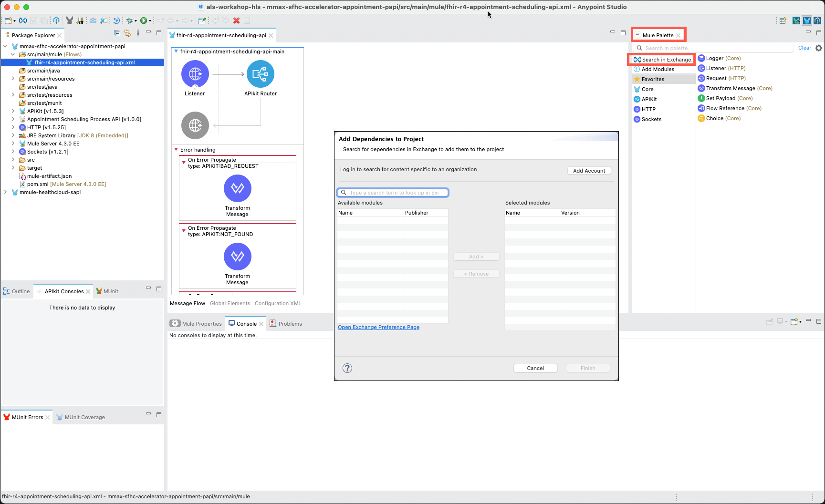The image size is (825, 504).
Task: Switch to API Design perspective icon
Action: 817,21
